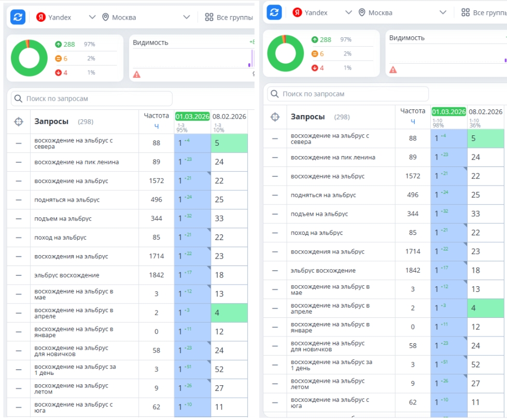Click the 'Запросы' column header in right table
This screenshot has width=507, height=420.
click(x=308, y=117)
